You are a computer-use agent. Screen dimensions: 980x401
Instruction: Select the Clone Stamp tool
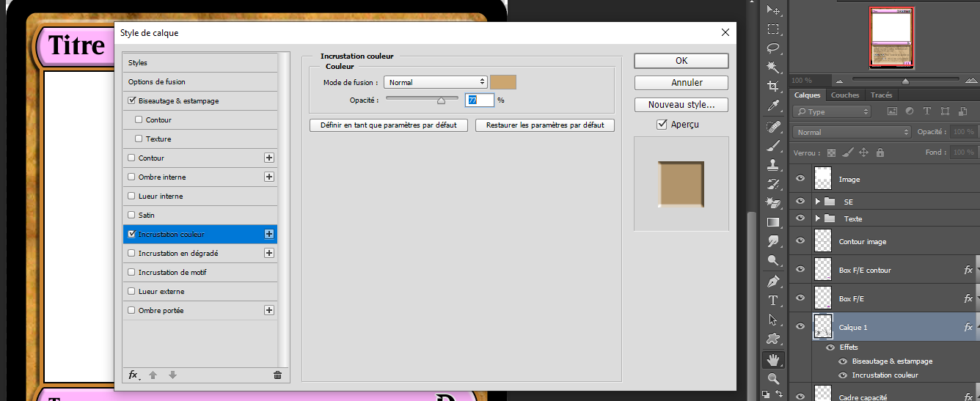[x=773, y=165]
